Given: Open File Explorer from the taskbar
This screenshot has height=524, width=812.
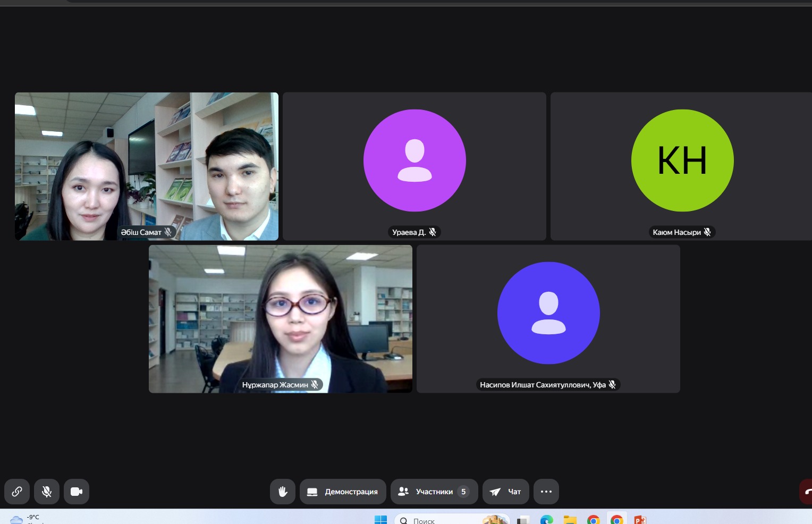Looking at the screenshot, I should pyautogui.click(x=570, y=520).
